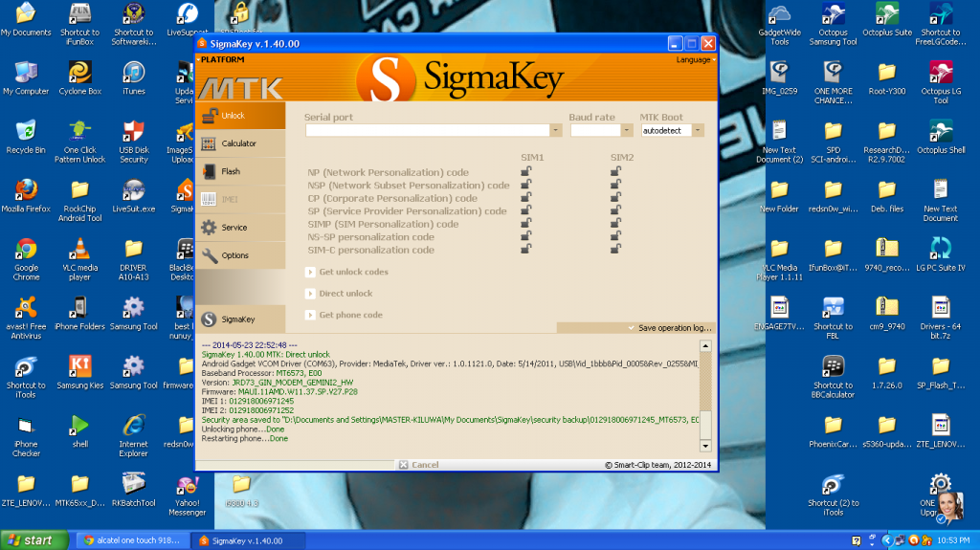Enable the Save operation log checkbox
Viewport: 980px width, 550px height.
[x=632, y=328]
